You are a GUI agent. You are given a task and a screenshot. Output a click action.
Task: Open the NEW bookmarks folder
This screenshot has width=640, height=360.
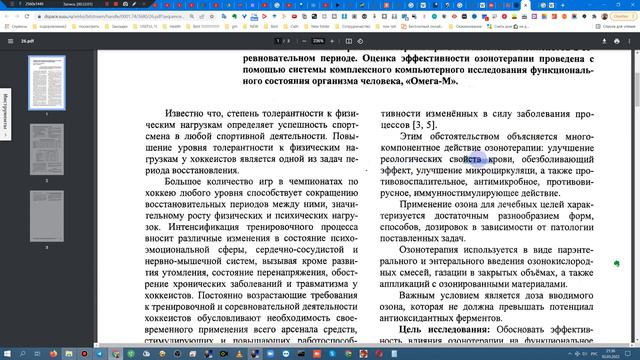tap(250, 26)
